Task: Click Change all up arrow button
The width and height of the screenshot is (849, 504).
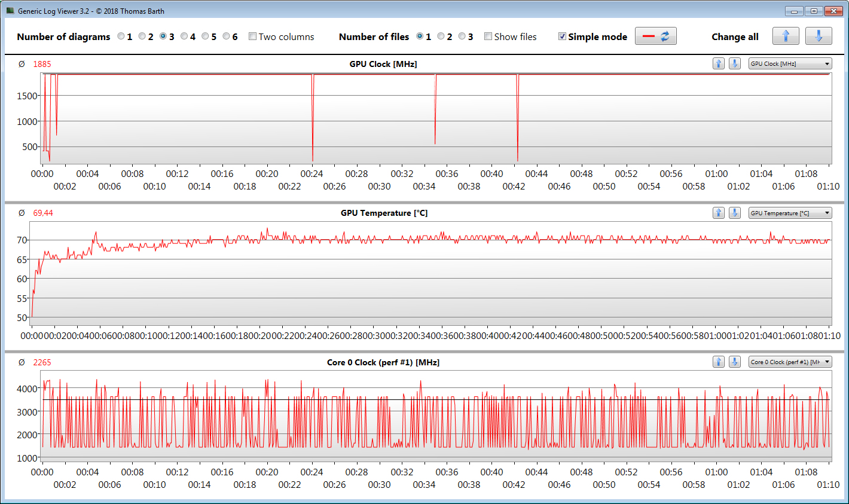Action: 786,36
